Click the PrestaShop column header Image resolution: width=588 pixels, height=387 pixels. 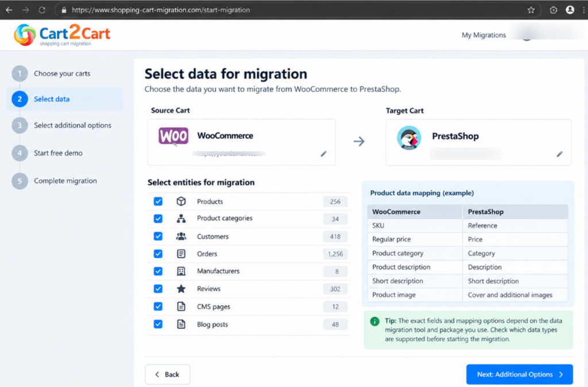(x=515, y=212)
